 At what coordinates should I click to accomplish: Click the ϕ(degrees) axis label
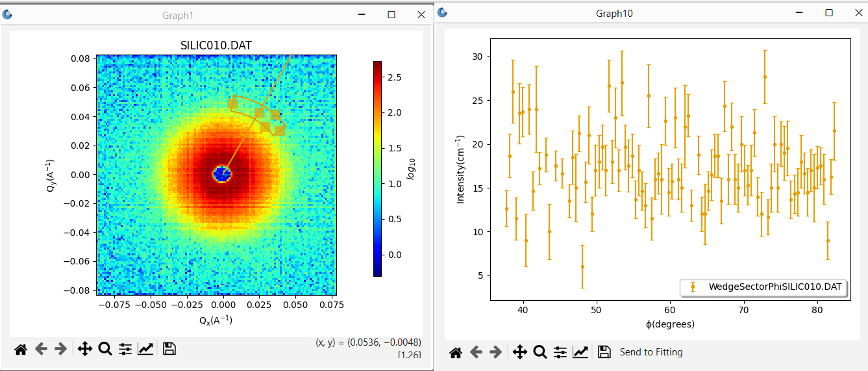tap(670, 324)
